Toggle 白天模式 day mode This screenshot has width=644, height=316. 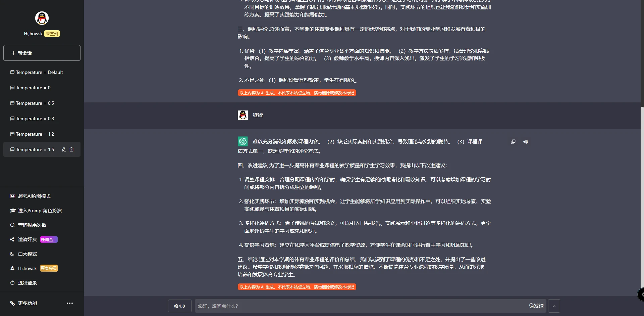pyautogui.click(x=27, y=254)
